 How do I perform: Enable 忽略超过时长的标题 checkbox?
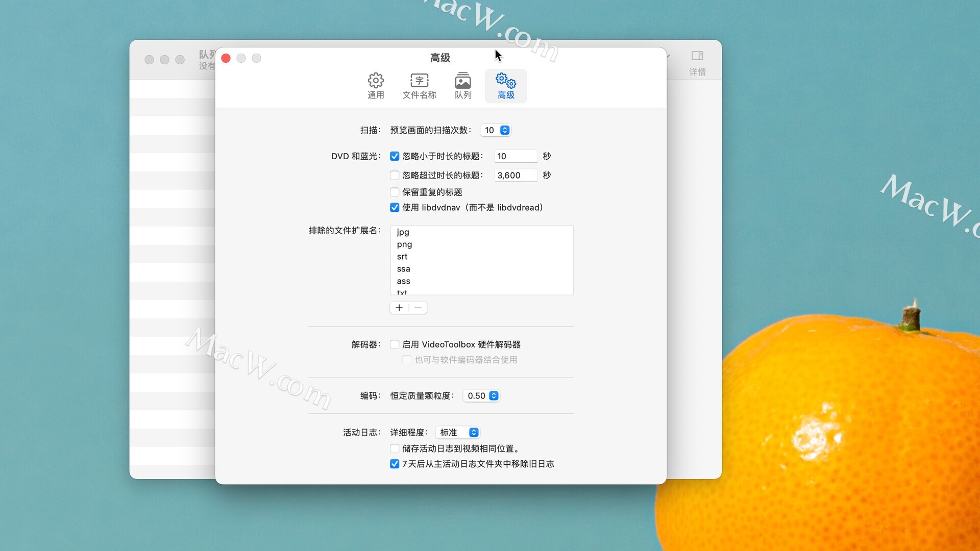(395, 175)
